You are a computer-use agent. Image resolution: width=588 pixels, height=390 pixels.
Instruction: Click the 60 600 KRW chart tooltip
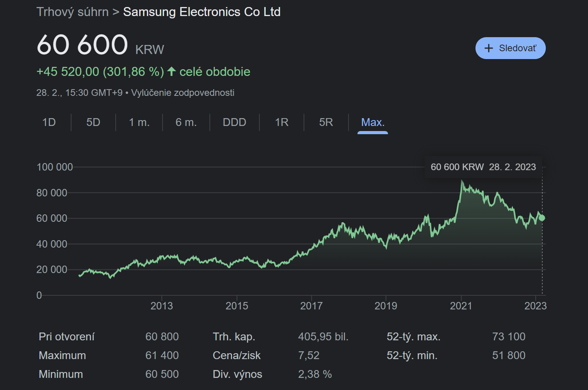[483, 167]
